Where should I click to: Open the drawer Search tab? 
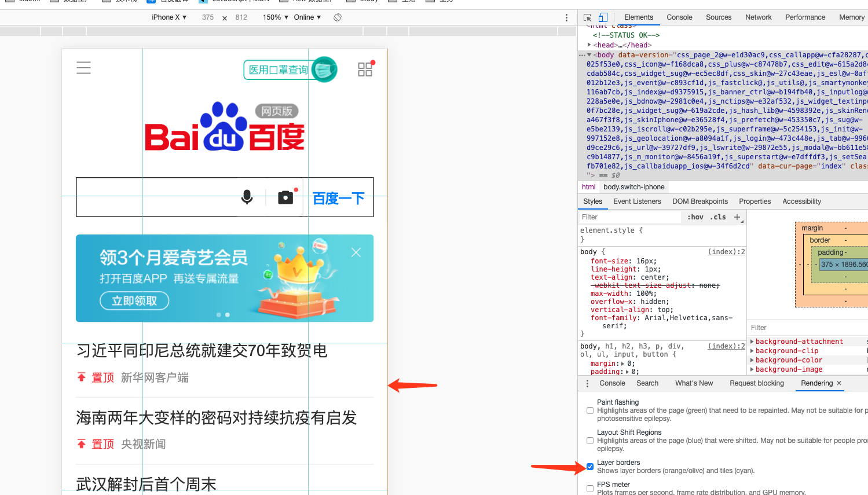tap(647, 383)
